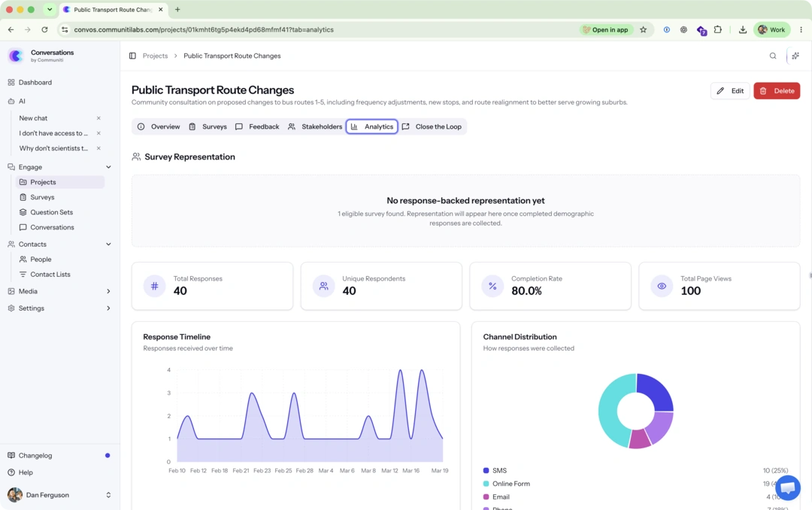The height and width of the screenshot is (510, 812).
Task: Open the user menu for Dan Ferguson
Action: (59, 495)
